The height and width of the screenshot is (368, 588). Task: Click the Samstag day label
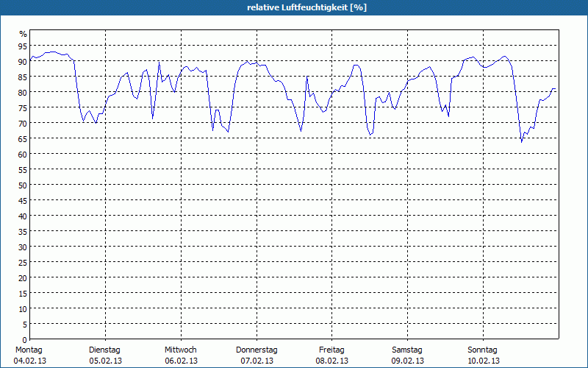[407, 350]
